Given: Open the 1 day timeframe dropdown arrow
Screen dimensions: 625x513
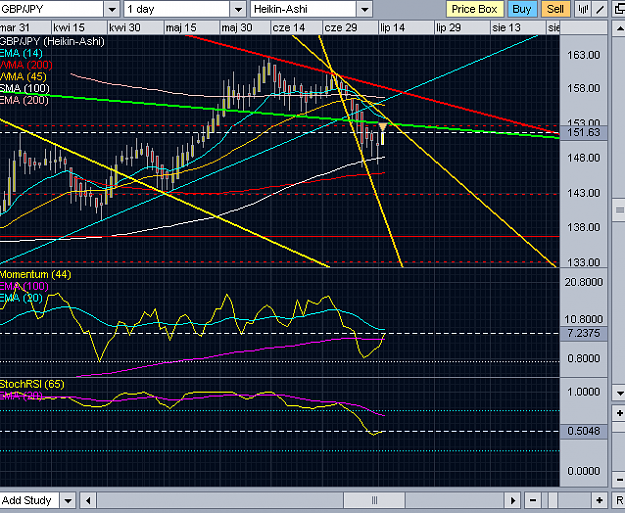Looking at the screenshot, I should coord(238,9).
